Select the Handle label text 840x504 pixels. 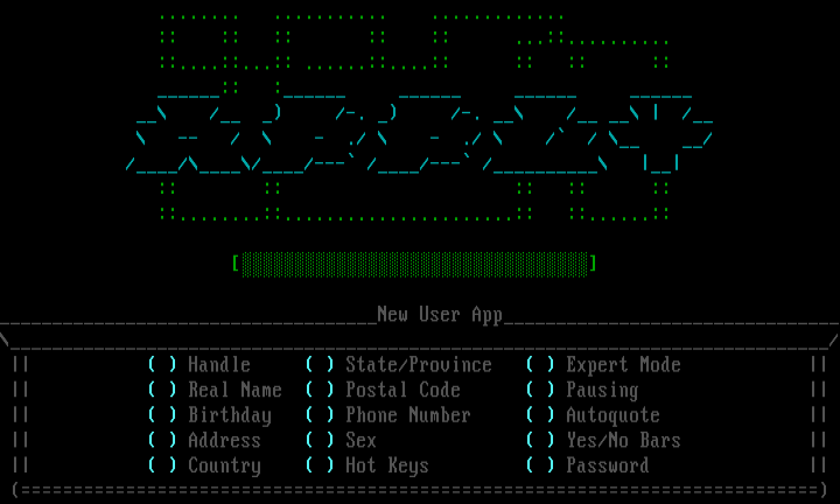click(219, 365)
